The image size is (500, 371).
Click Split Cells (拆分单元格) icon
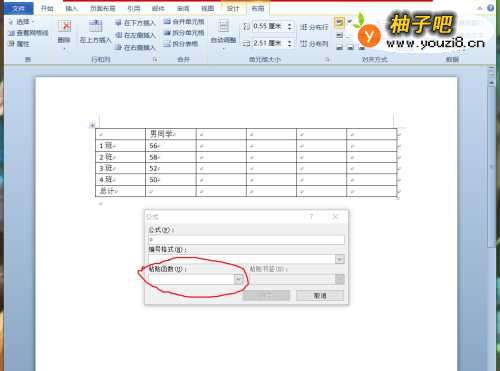point(184,33)
